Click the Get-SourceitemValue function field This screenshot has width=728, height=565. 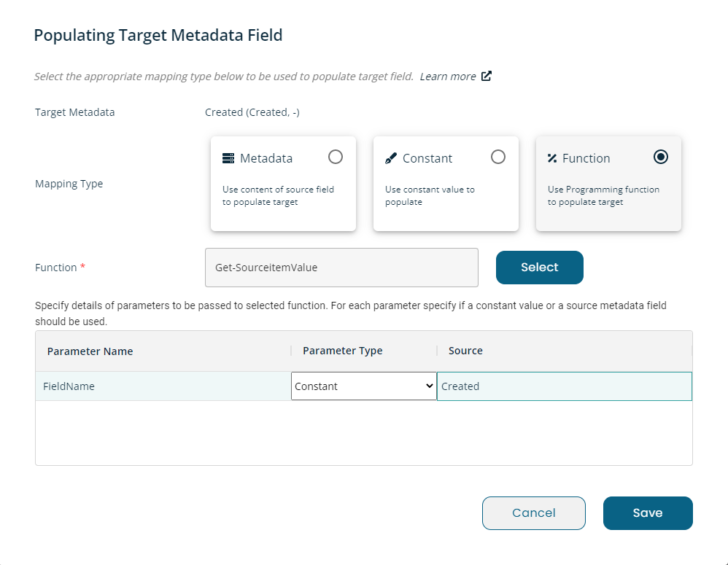point(341,268)
